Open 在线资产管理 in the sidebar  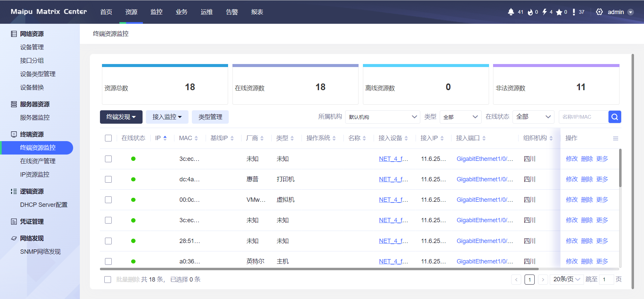(x=38, y=161)
